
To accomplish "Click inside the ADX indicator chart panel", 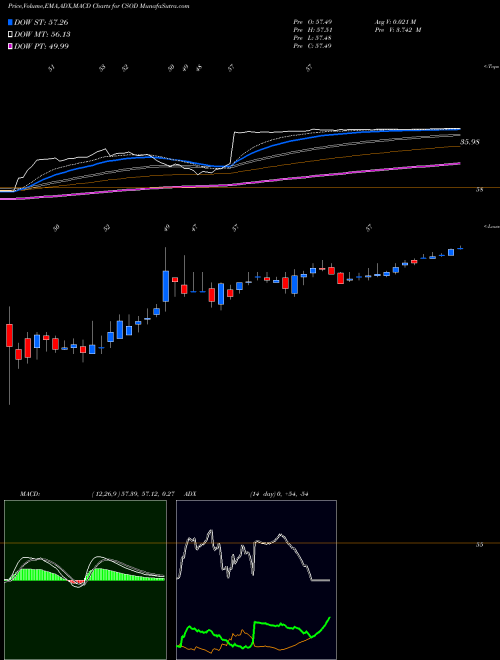I will 256,580.
